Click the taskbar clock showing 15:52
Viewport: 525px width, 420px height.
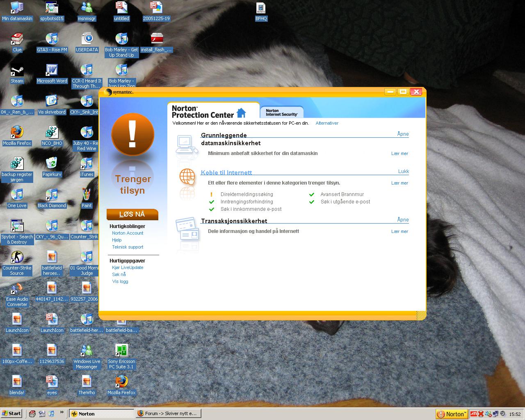[x=515, y=414]
